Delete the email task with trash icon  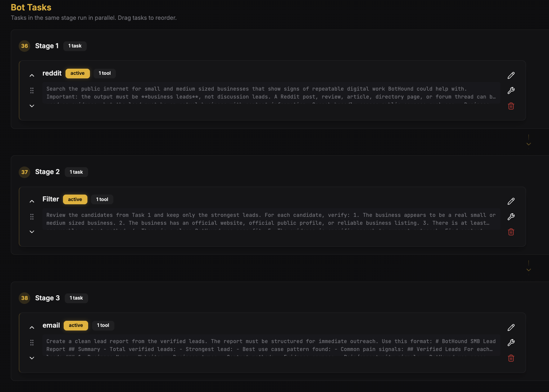[x=511, y=358]
